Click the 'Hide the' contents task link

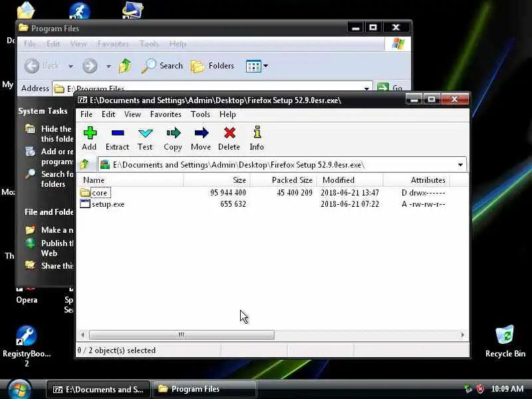pos(57,134)
